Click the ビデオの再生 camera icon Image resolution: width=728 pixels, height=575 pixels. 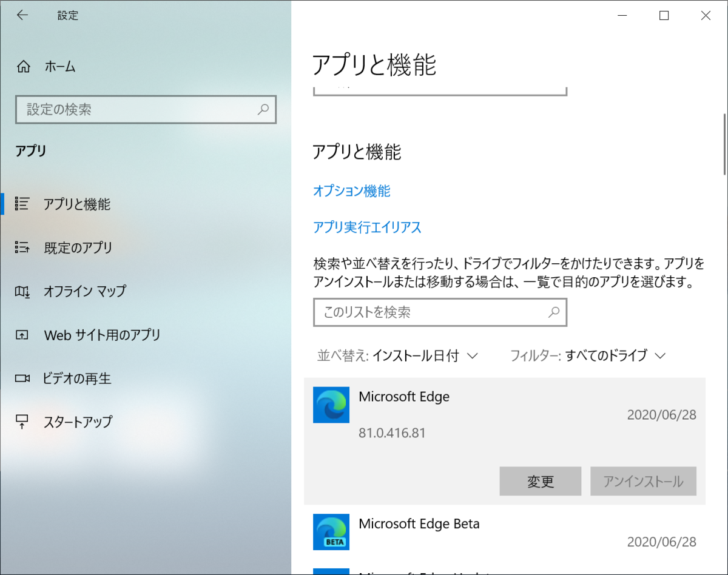click(22, 378)
